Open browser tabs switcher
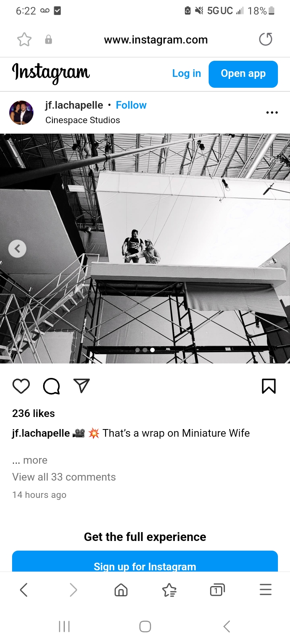 [217, 590]
